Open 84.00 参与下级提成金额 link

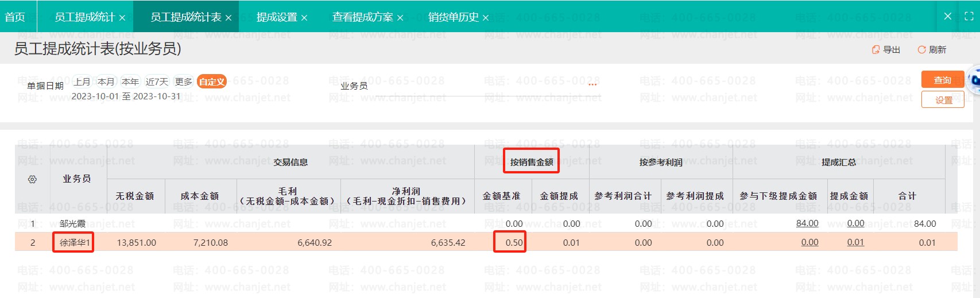807,223
